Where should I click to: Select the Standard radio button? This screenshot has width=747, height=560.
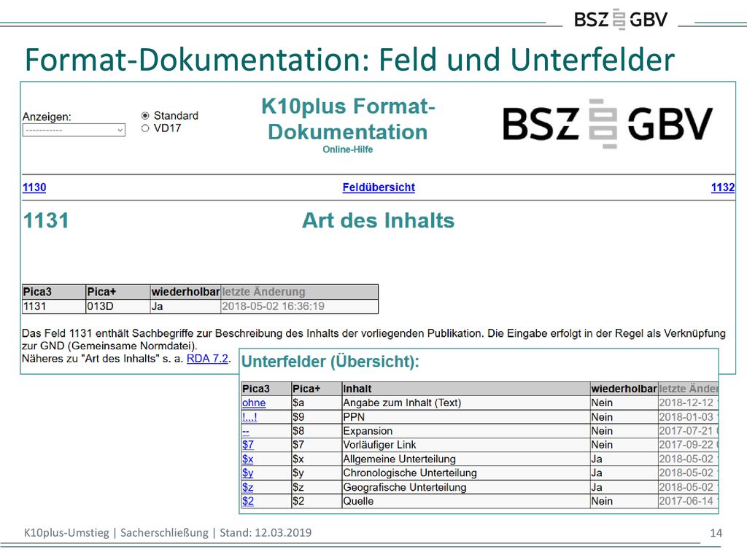[x=145, y=116]
